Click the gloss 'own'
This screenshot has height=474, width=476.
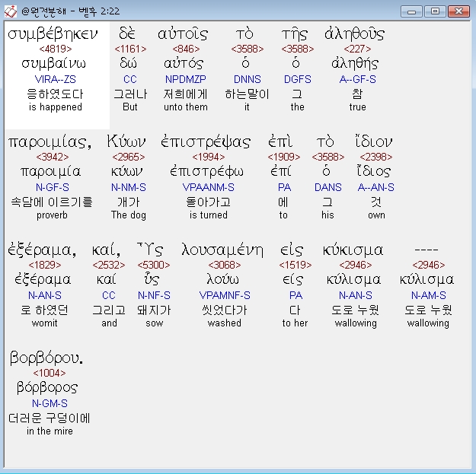pyautogui.click(x=376, y=215)
